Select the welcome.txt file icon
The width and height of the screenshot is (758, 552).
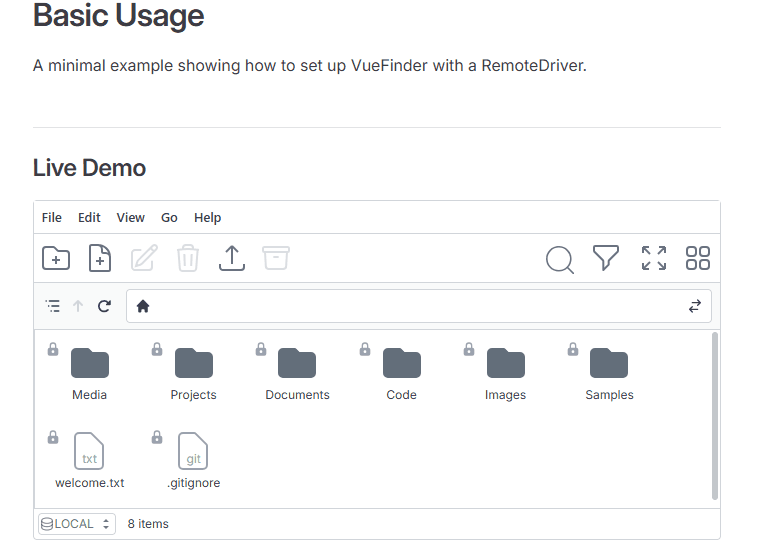tap(89, 450)
